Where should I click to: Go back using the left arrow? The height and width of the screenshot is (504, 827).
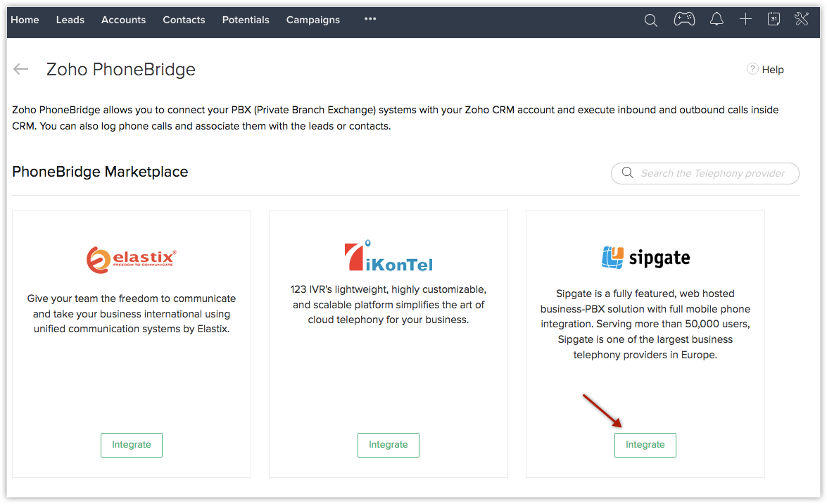tap(20, 69)
